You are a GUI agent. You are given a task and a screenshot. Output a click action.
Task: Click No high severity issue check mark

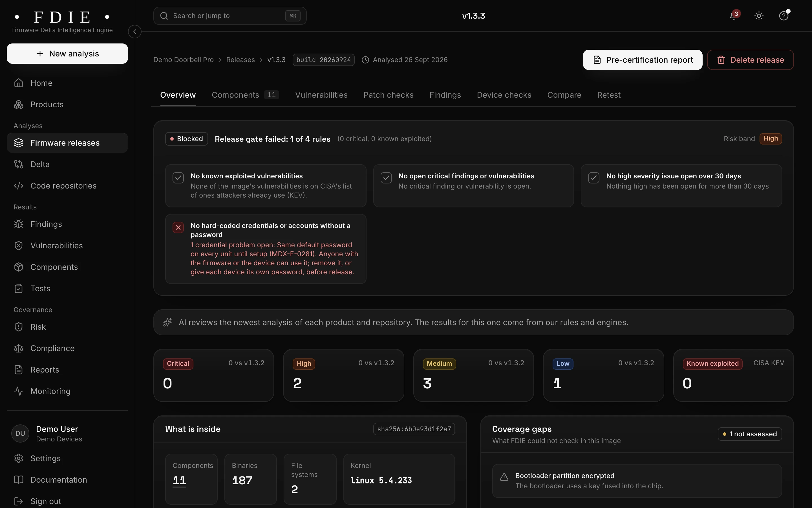[x=594, y=178]
